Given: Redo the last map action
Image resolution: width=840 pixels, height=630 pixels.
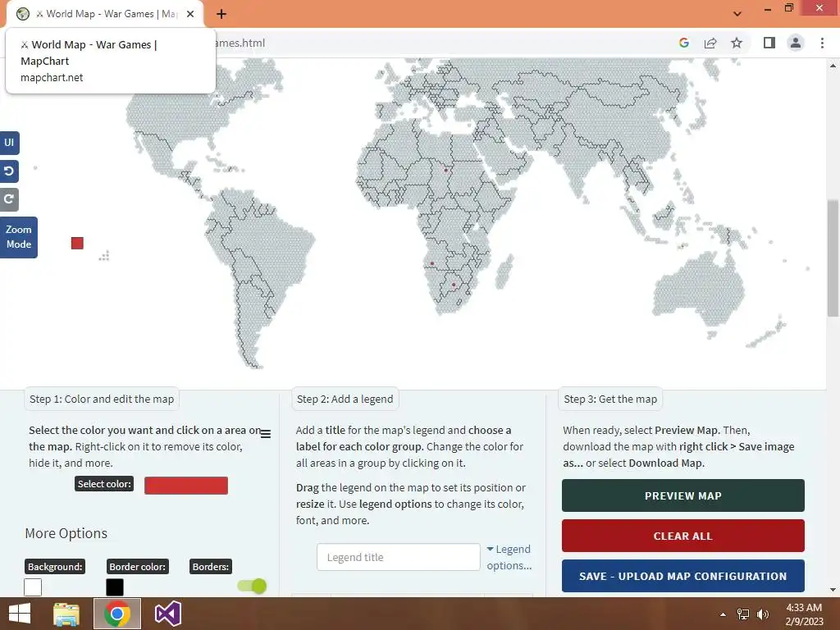Looking at the screenshot, I should 9,199.
